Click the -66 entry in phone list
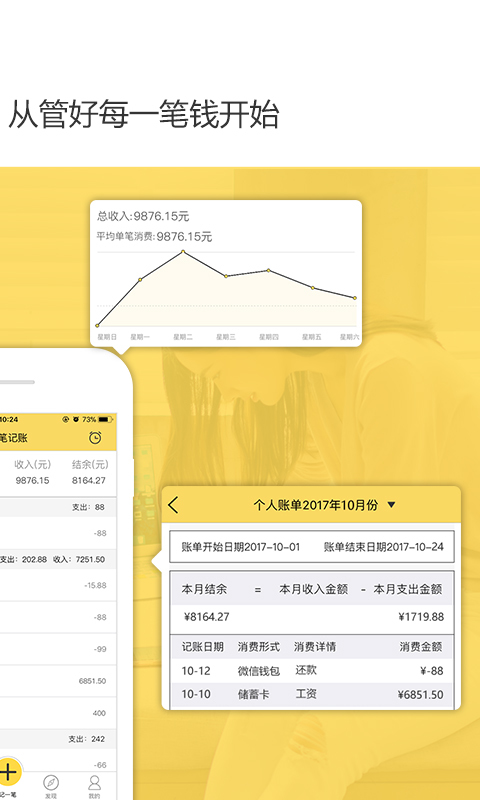480x800 pixels. click(100, 765)
